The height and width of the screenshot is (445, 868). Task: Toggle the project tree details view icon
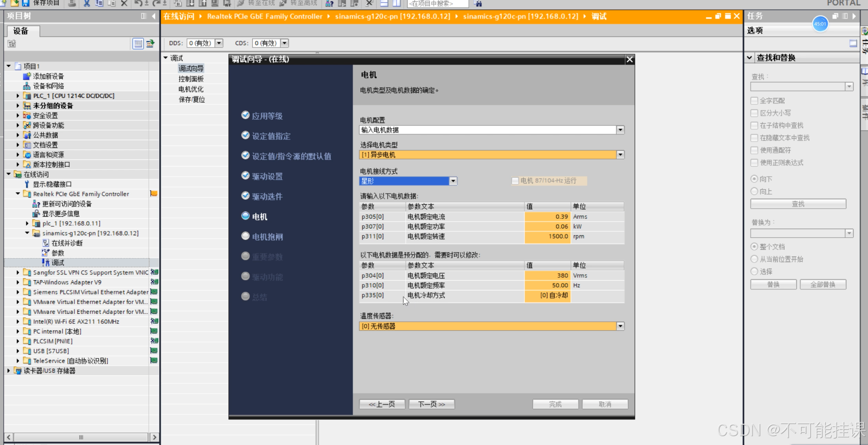click(138, 43)
